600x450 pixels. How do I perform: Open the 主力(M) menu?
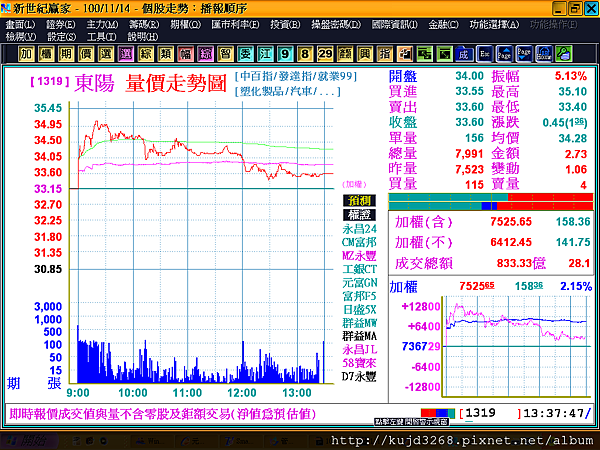tap(102, 24)
